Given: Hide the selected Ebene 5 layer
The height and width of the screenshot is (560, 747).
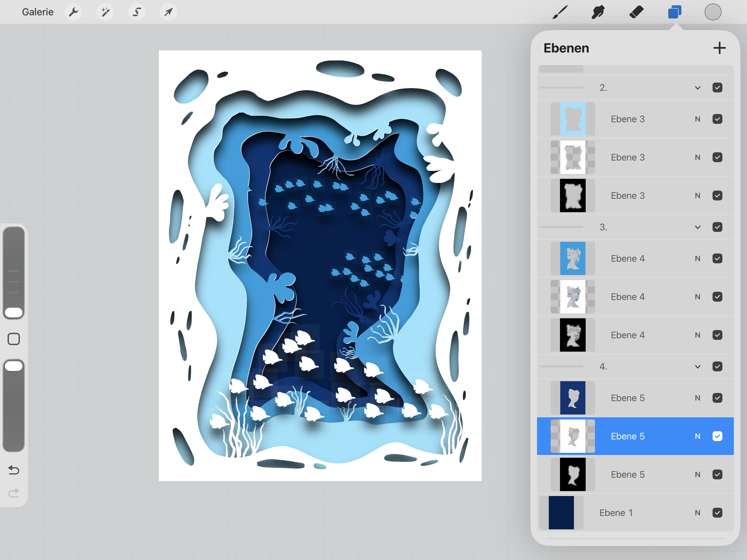Looking at the screenshot, I should [x=717, y=436].
